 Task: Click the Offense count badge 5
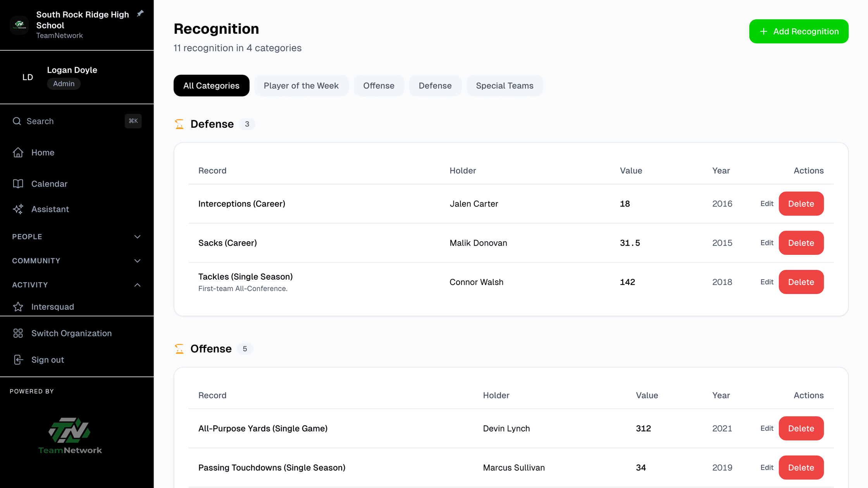pyautogui.click(x=245, y=349)
